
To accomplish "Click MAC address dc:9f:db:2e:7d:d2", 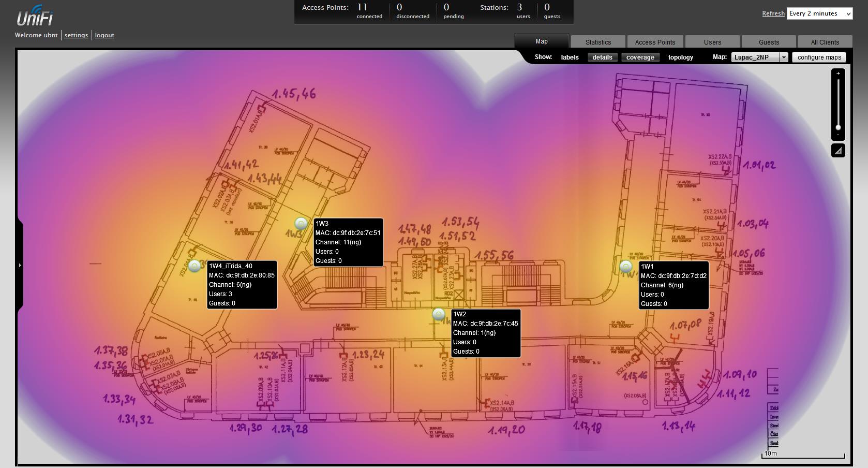I will pos(674,276).
